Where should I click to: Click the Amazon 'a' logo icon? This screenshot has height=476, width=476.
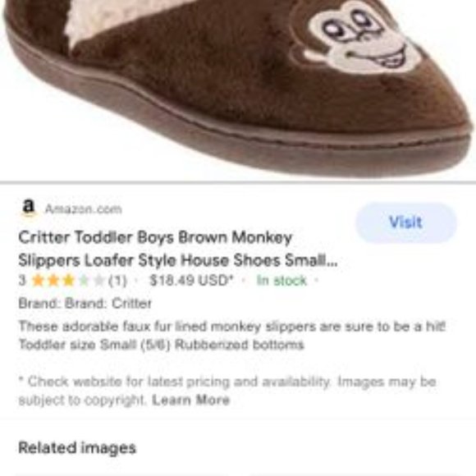coord(29,208)
